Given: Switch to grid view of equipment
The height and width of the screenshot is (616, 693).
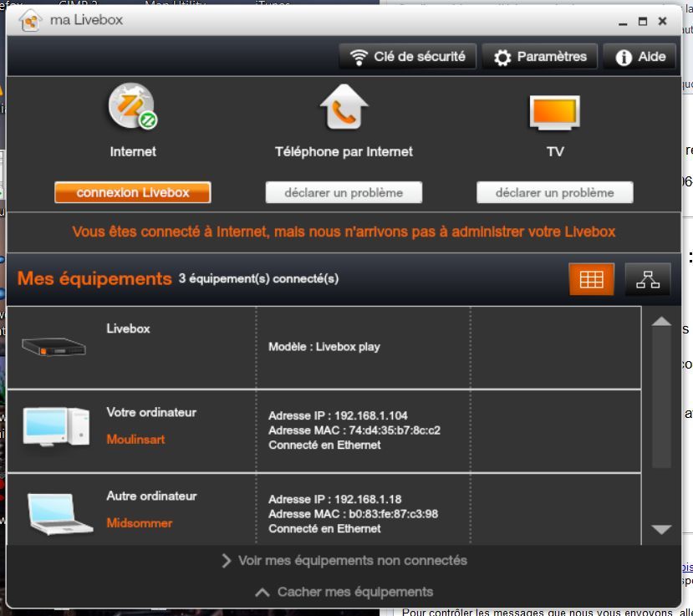Looking at the screenshot, I should [x=591, y=279].
